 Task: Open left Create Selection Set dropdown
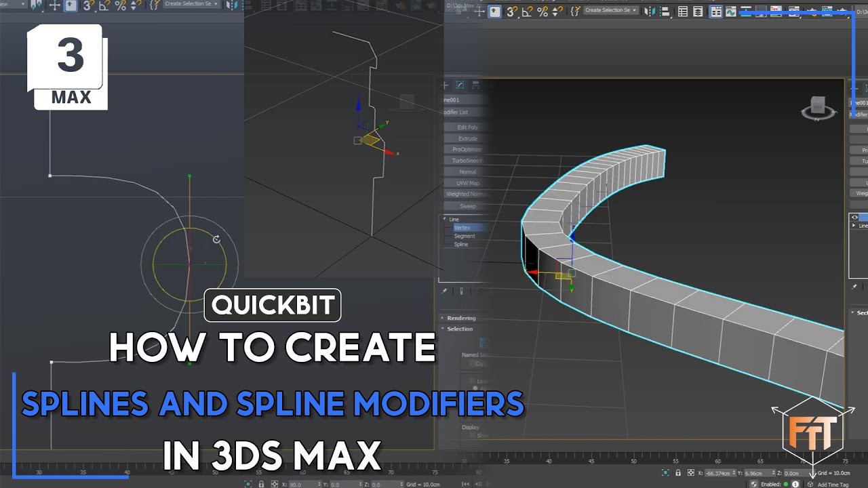tap(191, 4)
